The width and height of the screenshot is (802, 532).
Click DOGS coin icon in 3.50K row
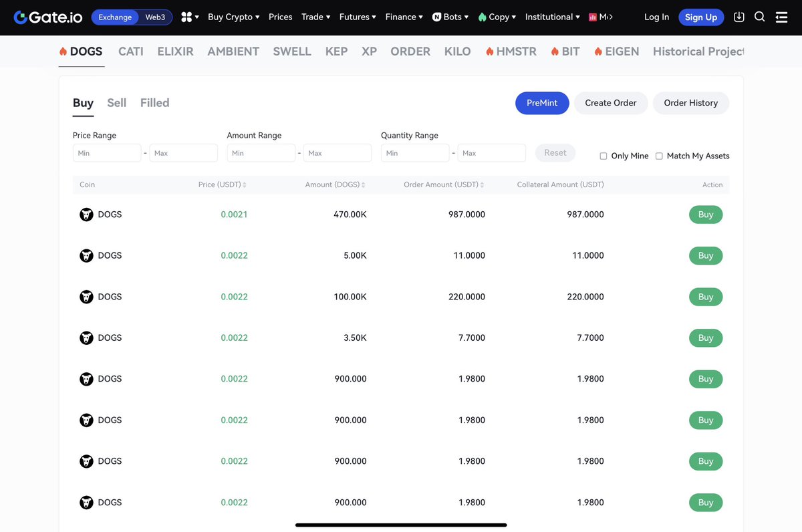point(86,338)
